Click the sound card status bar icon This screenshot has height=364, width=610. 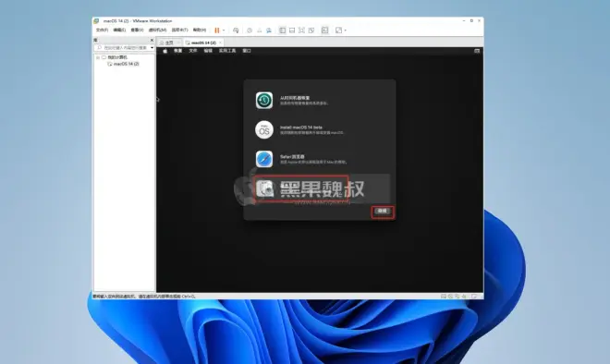point(464,297)
